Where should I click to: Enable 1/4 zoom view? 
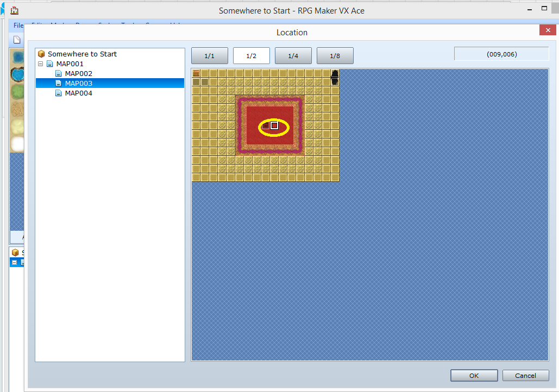(x=293, y=55)
